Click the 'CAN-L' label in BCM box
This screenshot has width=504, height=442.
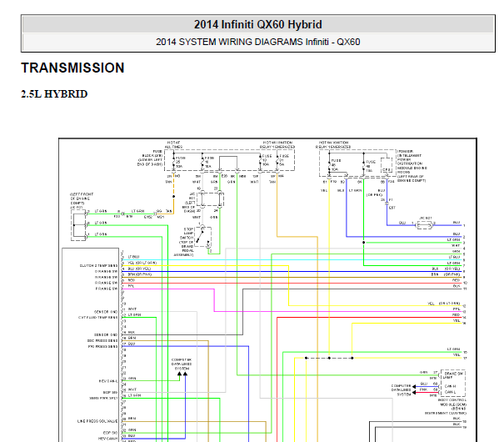click(450, 392)
